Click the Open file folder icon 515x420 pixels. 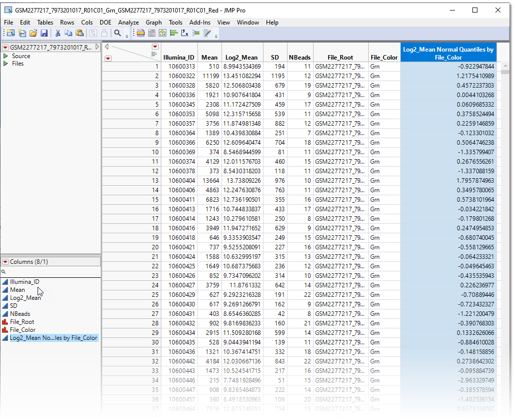pos(33,33)
